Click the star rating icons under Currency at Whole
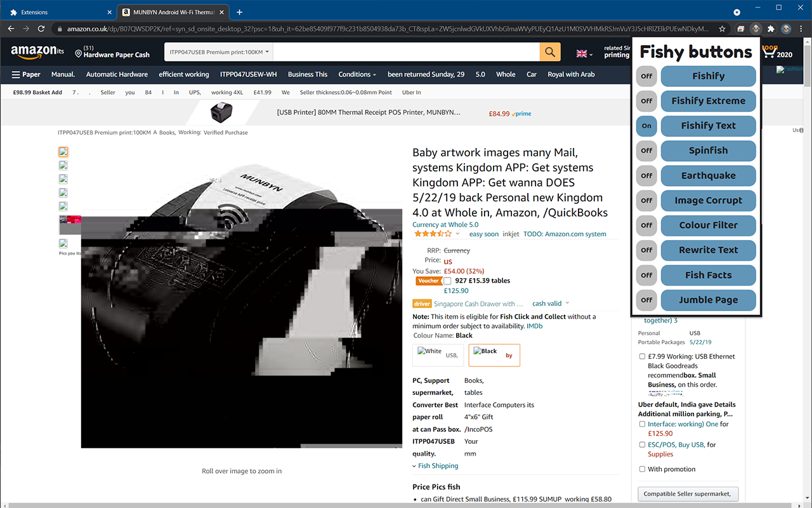 (x=433, y=234)
